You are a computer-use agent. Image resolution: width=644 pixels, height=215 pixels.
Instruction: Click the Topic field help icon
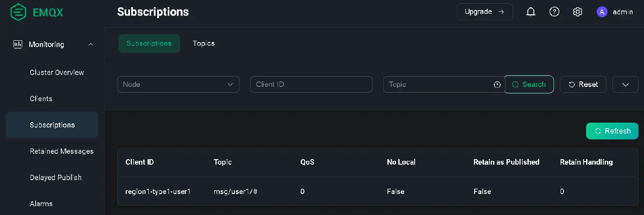click(497, 84)
